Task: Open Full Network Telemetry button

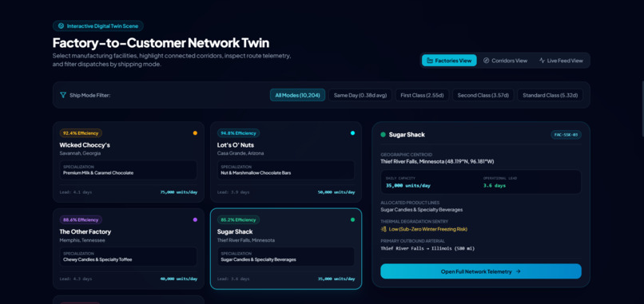Action: 481,271
